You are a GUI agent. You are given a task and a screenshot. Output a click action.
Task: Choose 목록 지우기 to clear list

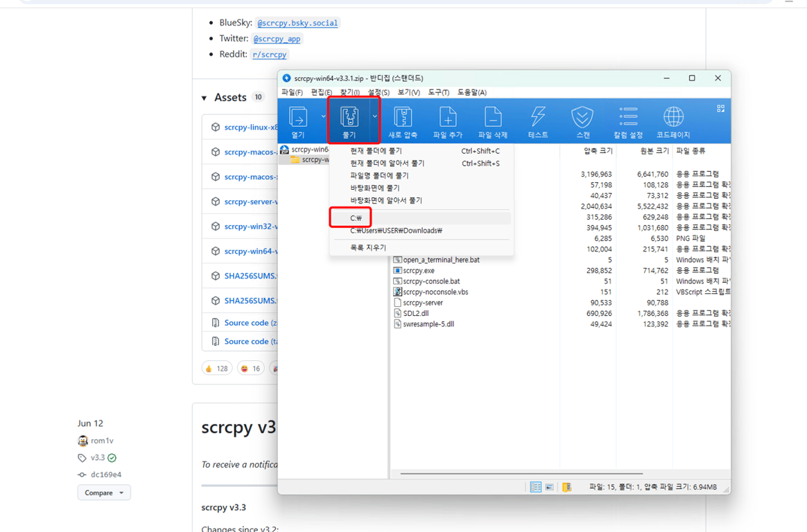[x=422, y=248]
